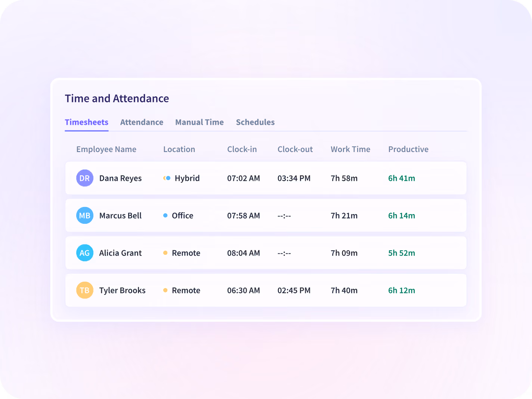The width and height of the screenshot is (532, 399).
Task: Click Tyler Brooks' TB avatar
Action: coord(85,290)
